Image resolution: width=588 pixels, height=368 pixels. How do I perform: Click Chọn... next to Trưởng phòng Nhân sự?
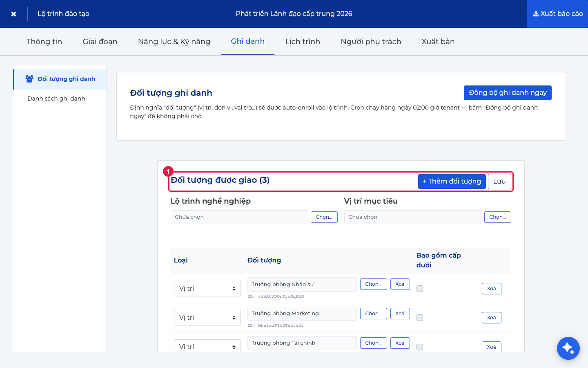[374, 284]
